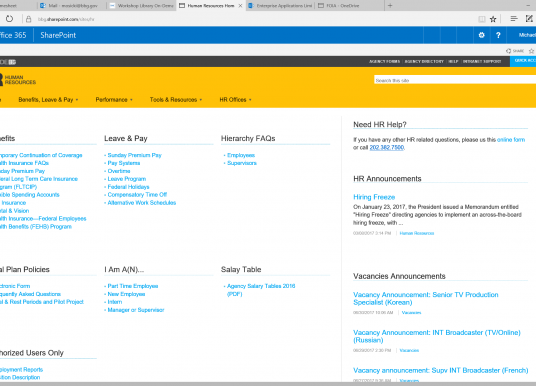
Task: Open Supervisors under Hierarchy FAQs
Action: point(242,163)
